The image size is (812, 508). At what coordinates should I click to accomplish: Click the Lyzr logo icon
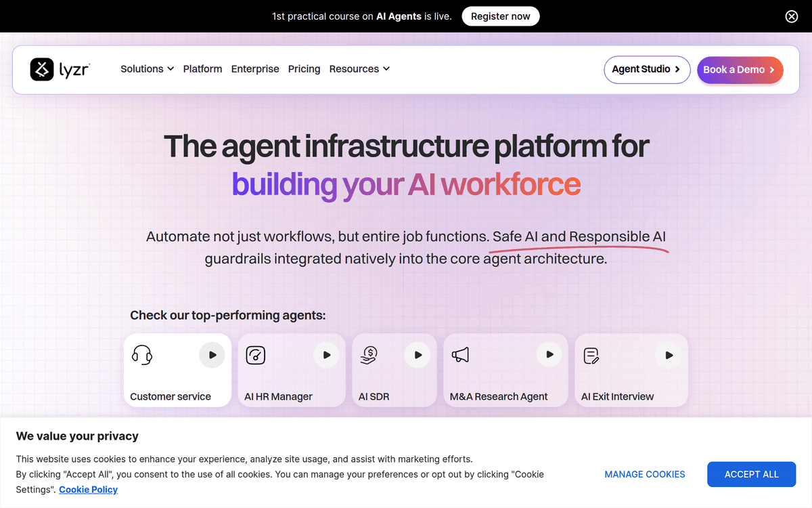point(42,69)
